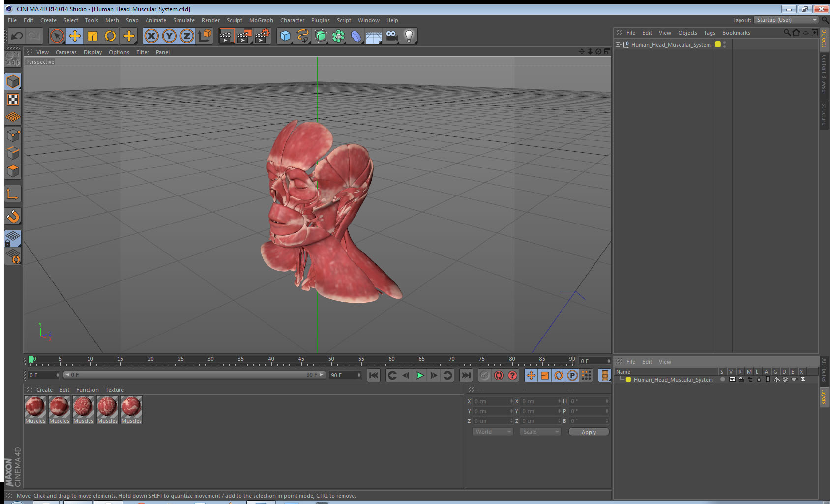
Task: Toggle Autokeying button
Action: point(499,375)
